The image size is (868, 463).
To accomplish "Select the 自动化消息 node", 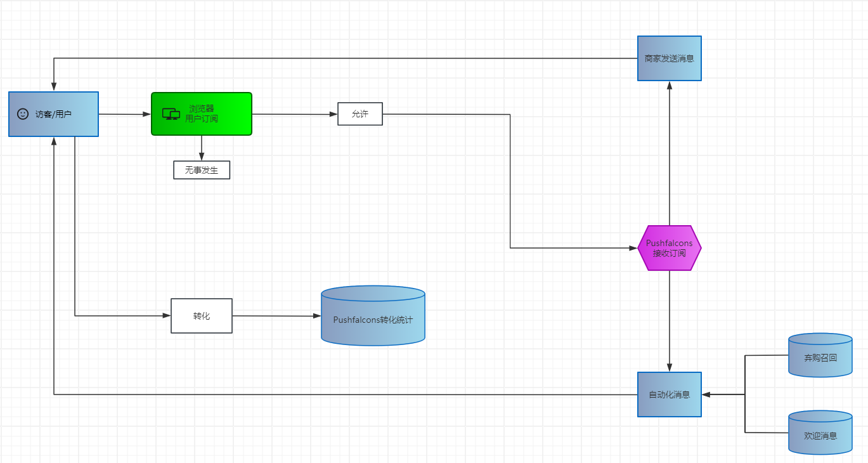I will point(670,395).
